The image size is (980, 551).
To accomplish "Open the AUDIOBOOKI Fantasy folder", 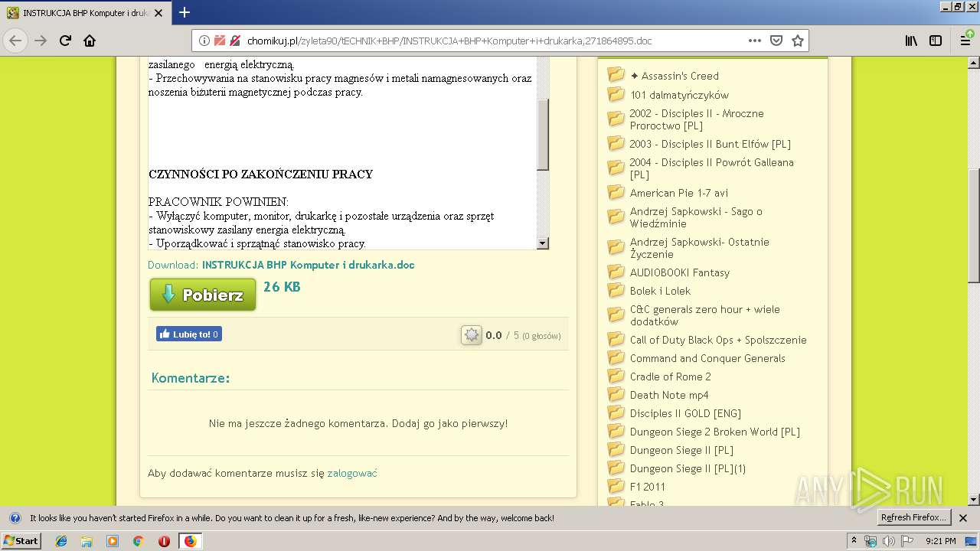I will tap(680, 272).
